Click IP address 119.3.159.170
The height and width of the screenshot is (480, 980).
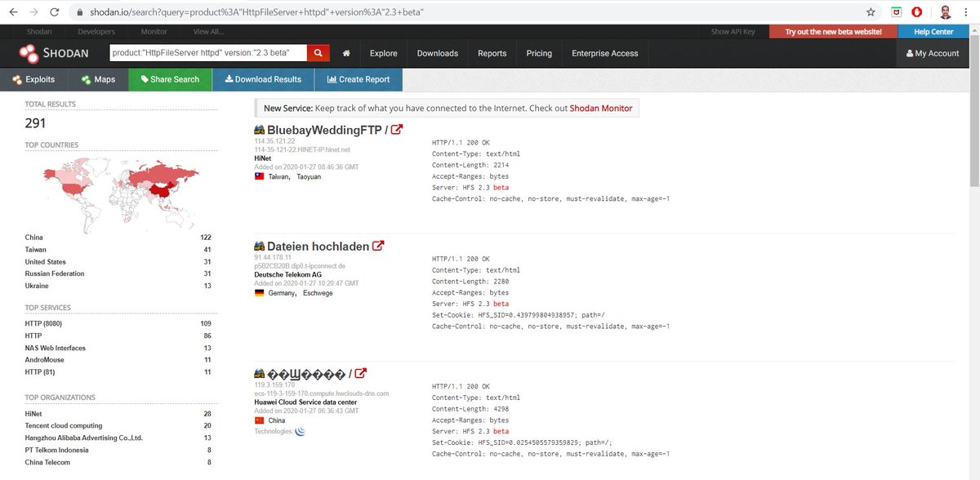point(274,385)
